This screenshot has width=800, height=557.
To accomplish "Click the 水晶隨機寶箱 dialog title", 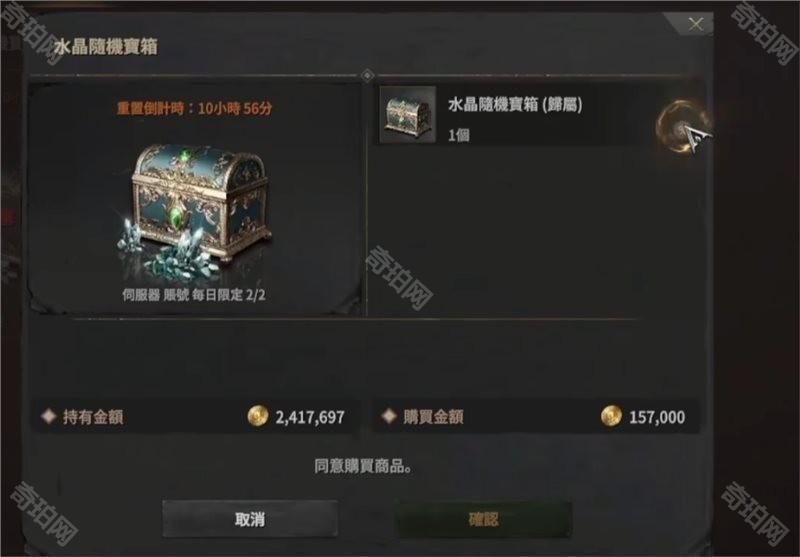I will click(x=106, y=47).
